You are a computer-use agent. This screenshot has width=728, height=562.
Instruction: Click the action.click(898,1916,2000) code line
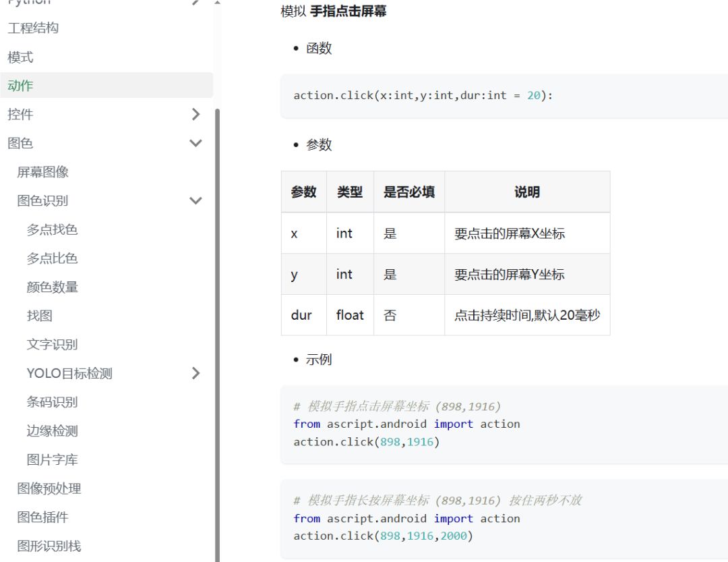tap(383, 536)
